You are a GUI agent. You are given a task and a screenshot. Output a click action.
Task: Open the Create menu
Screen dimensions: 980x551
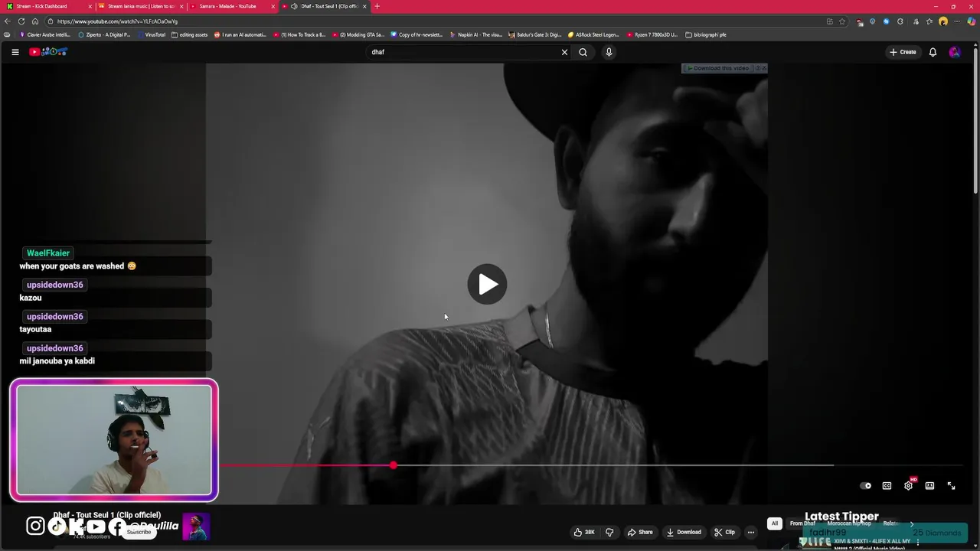pyautogui.click(x=903, y=52)
